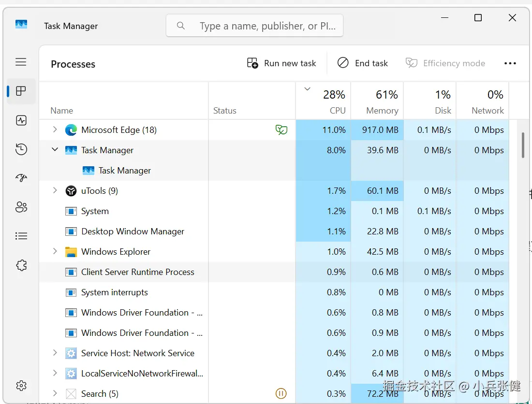The height and width of the screenshot is (404, 532).
Task: Open the App history page icon
Action: click(x=21, y=149)
